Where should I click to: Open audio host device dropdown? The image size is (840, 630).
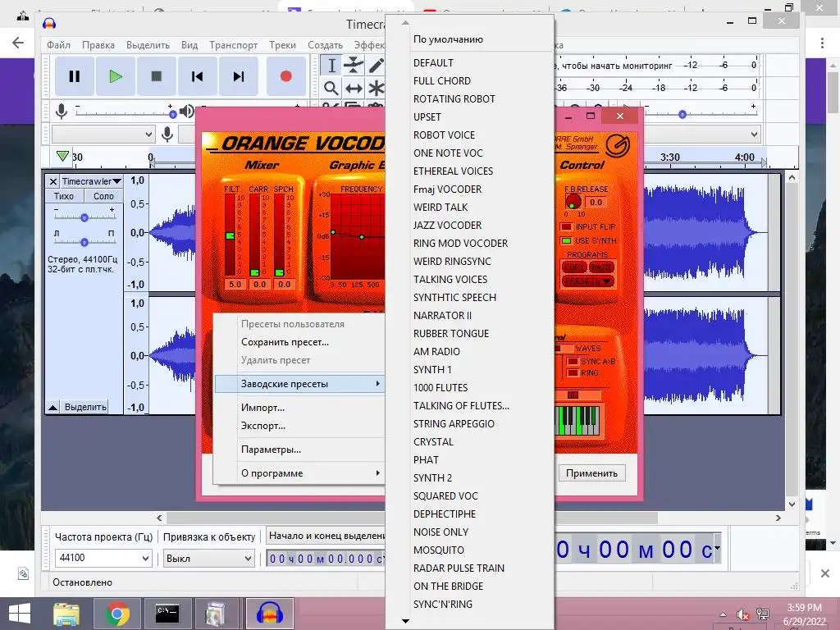coord(103,134)
